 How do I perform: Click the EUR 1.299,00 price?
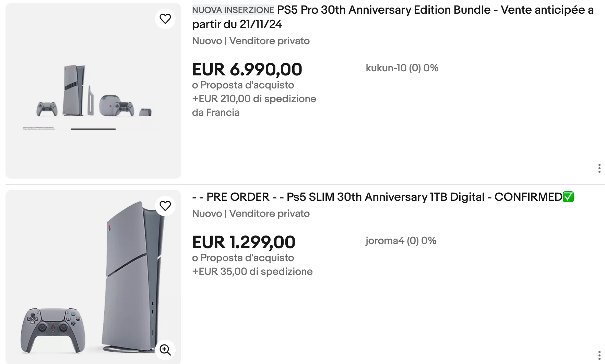pos(244,242)
